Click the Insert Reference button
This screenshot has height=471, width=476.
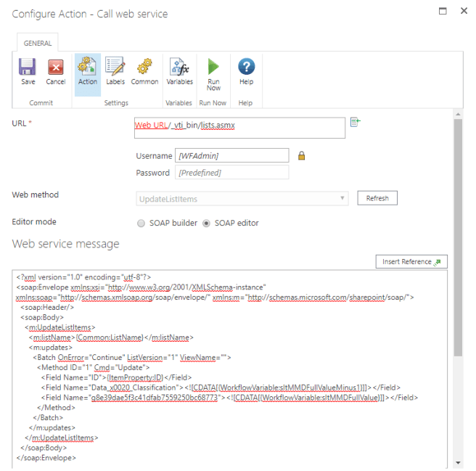click(411, 261)
